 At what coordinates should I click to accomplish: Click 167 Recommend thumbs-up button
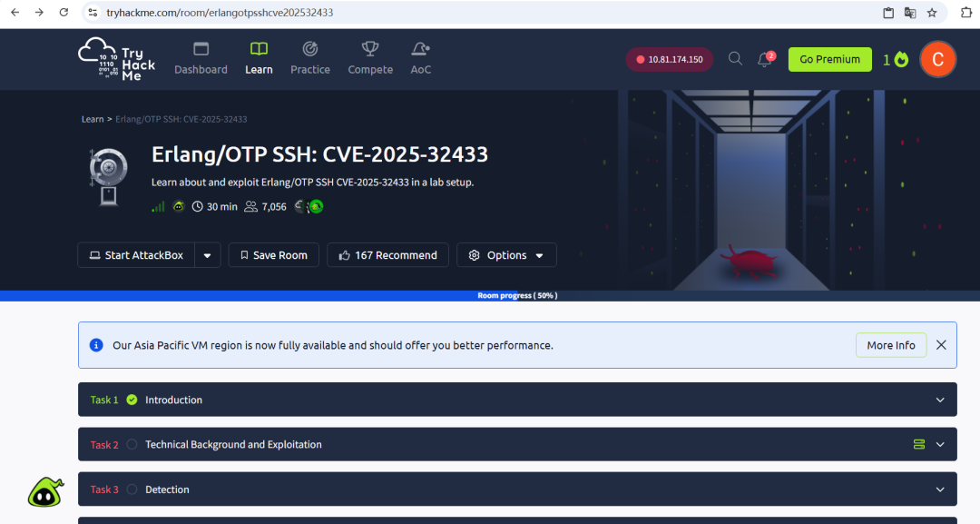pos(387,255)
